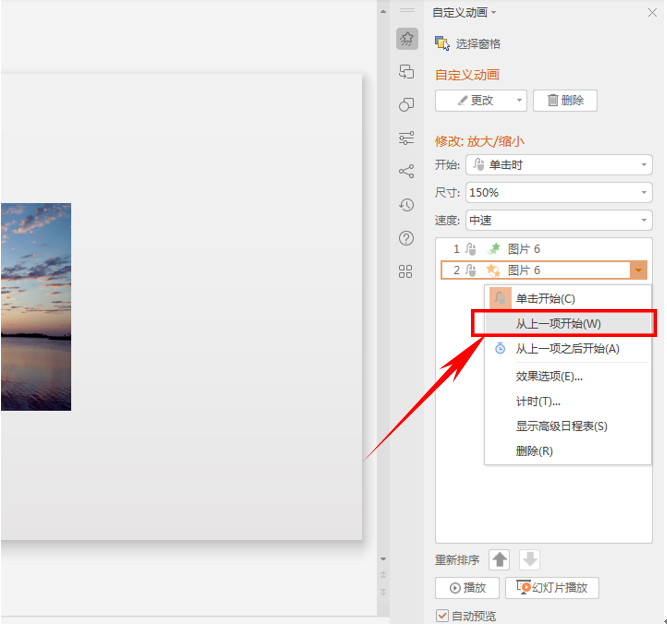The width and height of the screenshot is (667, 625).
Task: Click the 播放 play button
Action: click(x=467, y=588)
